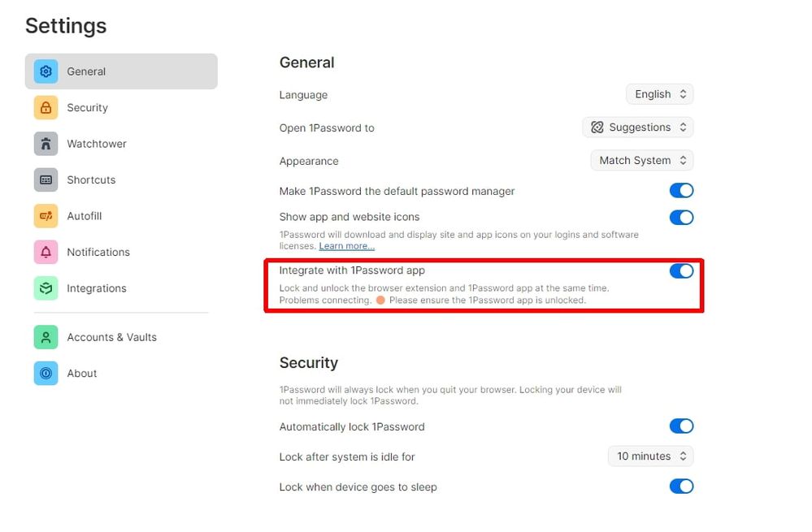
Task: Go to Watchtower settings section
Action: 97,144
